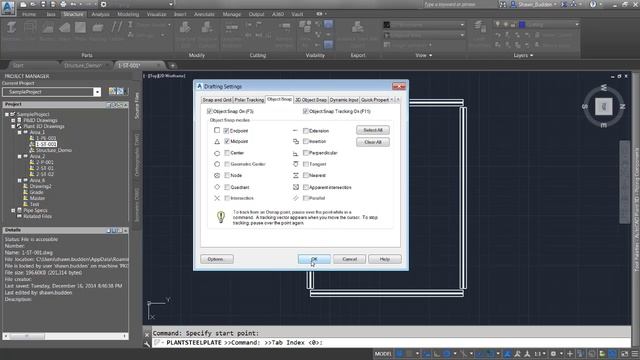640x360 pixels.
Task: Uncheck the Midpoint snap mode
Action: pyautogui.click(x=227, y=141)
